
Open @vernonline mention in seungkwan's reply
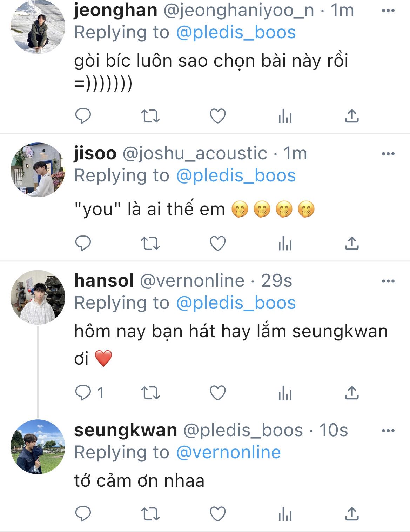(228, 452)
